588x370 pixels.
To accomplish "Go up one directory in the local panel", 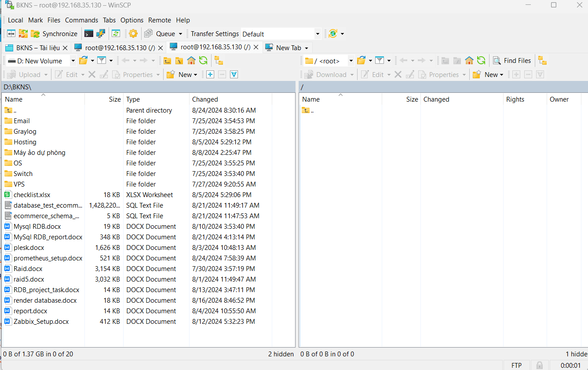I will click(x=167, y=60).
